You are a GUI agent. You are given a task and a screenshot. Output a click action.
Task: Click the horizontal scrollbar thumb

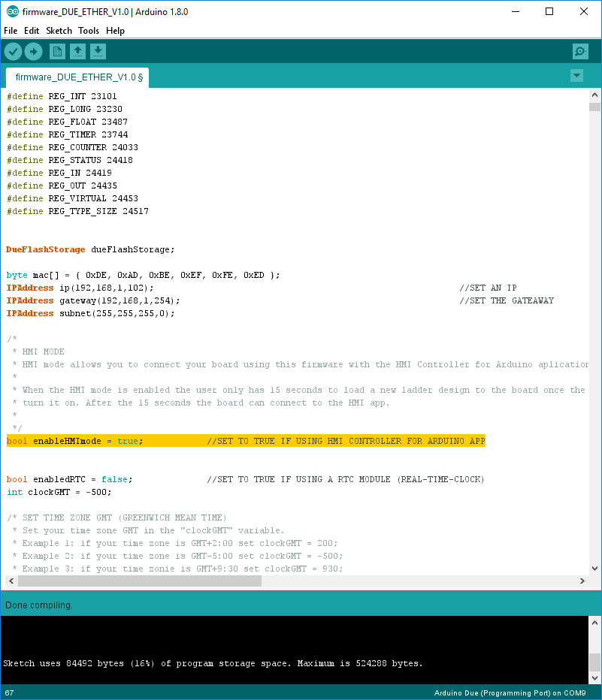140,581
